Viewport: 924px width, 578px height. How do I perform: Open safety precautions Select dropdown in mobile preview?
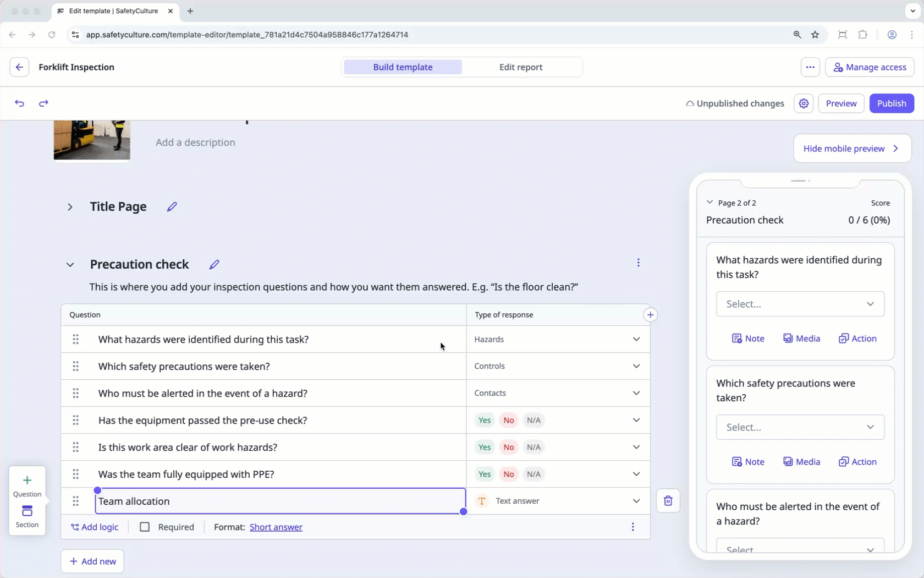pos(800,428)
